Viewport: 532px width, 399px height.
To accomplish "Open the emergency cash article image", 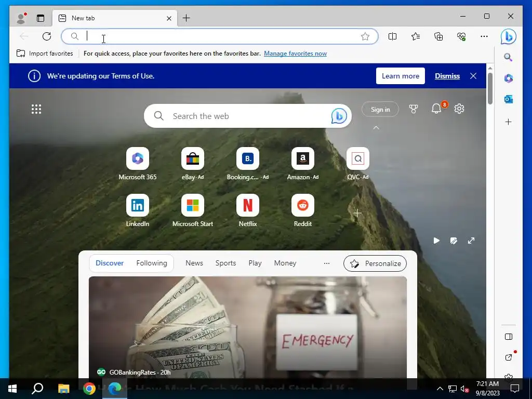I will (248, 327).
